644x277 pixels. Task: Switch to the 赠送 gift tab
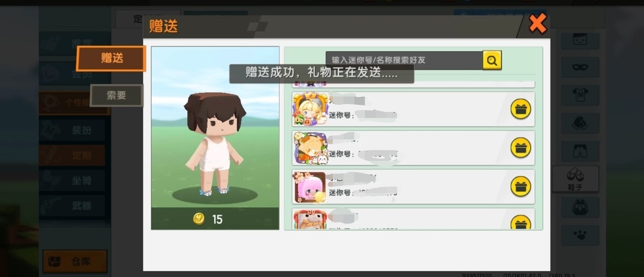(112, 58)
